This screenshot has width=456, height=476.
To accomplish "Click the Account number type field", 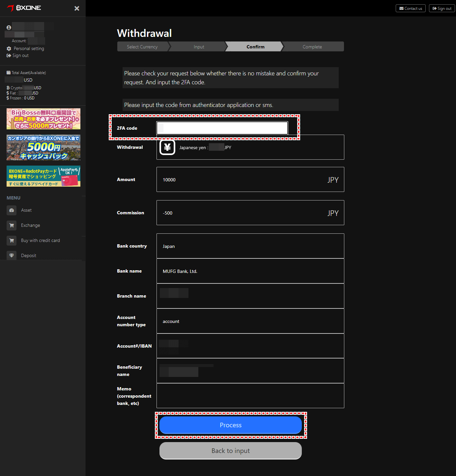I will coord(250,321).
